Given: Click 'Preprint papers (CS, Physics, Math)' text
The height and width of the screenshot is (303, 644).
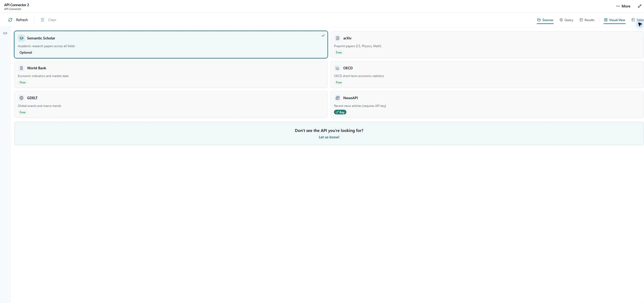Looking at the screenshot, I should 358,46.
